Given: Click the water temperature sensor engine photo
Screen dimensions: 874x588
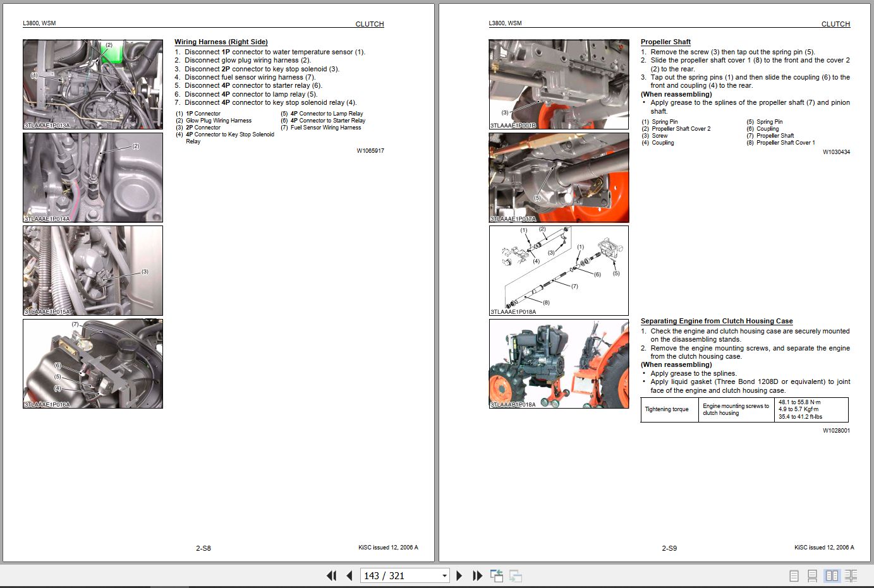Looking at the screenshot, I should [93, 85].
